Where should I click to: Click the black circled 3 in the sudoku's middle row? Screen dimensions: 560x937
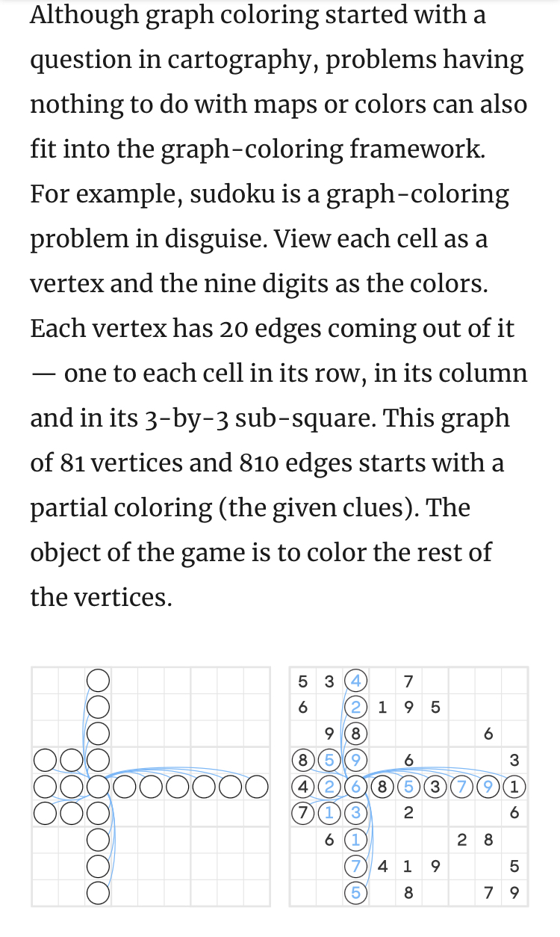pyautogui.click(x=435, y=786)
